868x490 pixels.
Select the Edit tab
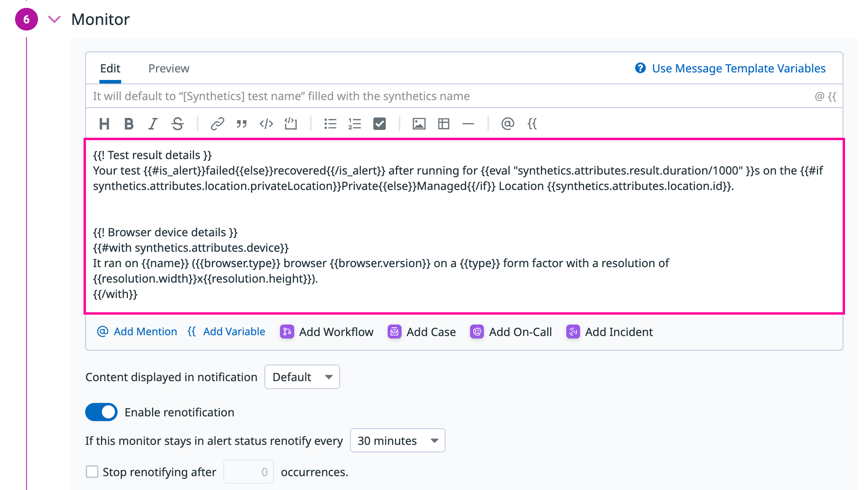110,68
